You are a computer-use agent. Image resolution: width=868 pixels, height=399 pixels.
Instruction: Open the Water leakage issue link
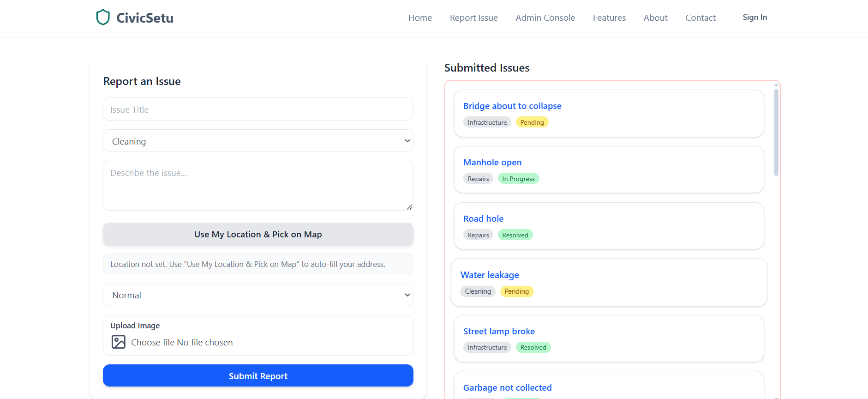click(x=490, y=275)
